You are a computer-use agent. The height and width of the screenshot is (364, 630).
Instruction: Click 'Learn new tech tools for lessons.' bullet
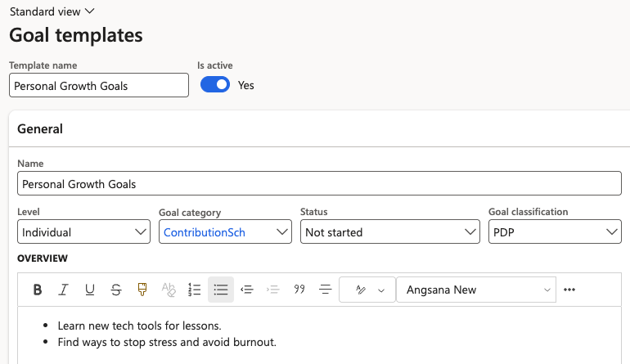(x=139, y=326)
